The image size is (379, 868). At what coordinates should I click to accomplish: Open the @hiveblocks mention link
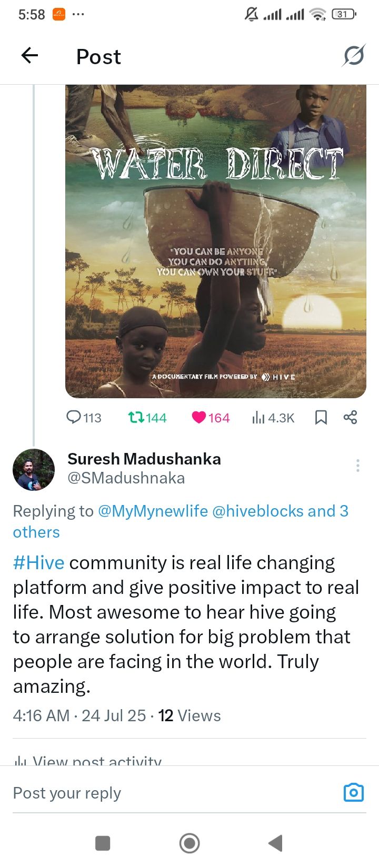[x=258, y=511]
